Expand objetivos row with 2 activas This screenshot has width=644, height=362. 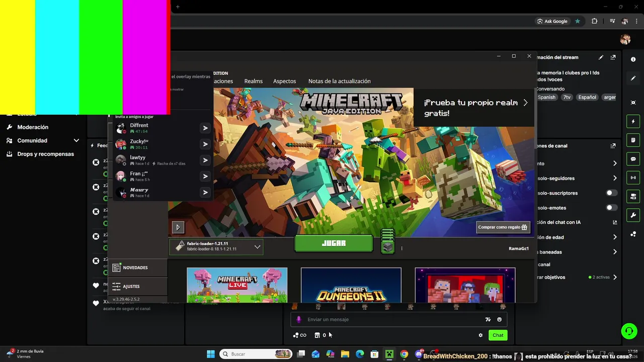click(614, 277)
